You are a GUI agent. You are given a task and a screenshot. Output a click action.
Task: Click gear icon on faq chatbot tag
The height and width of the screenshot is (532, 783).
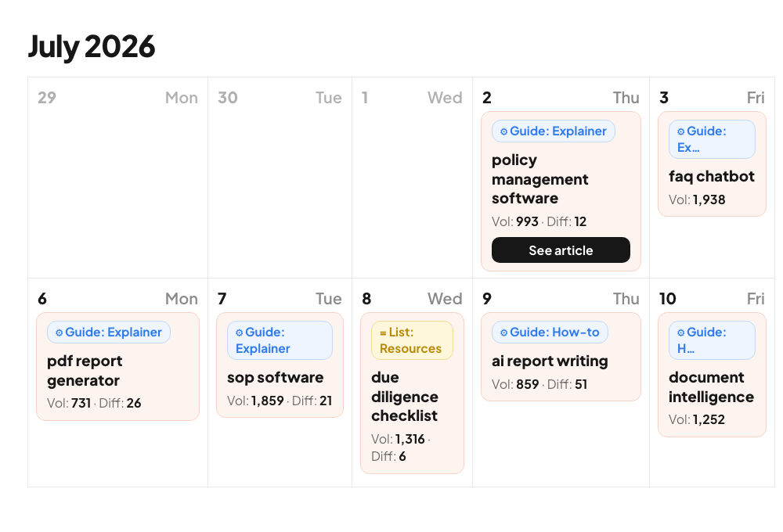[x=680, y=131]
